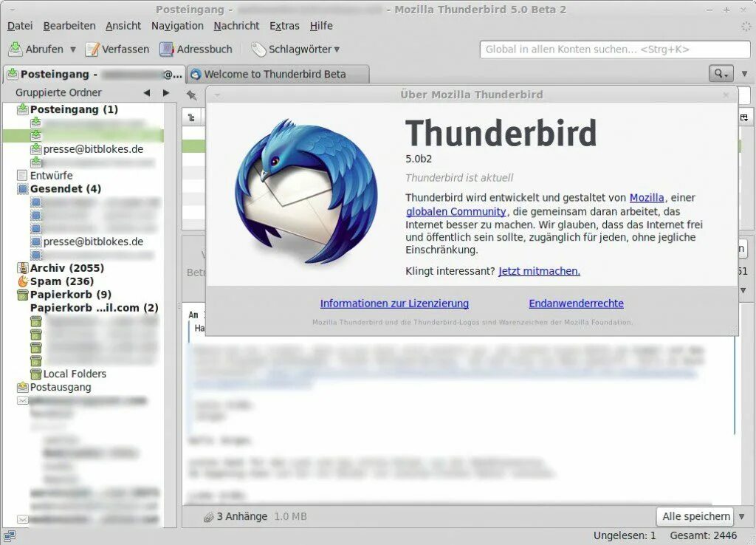Select Local Folders trash entry
The width and height of the screenshot is (756, 545).
pos(75,374)
